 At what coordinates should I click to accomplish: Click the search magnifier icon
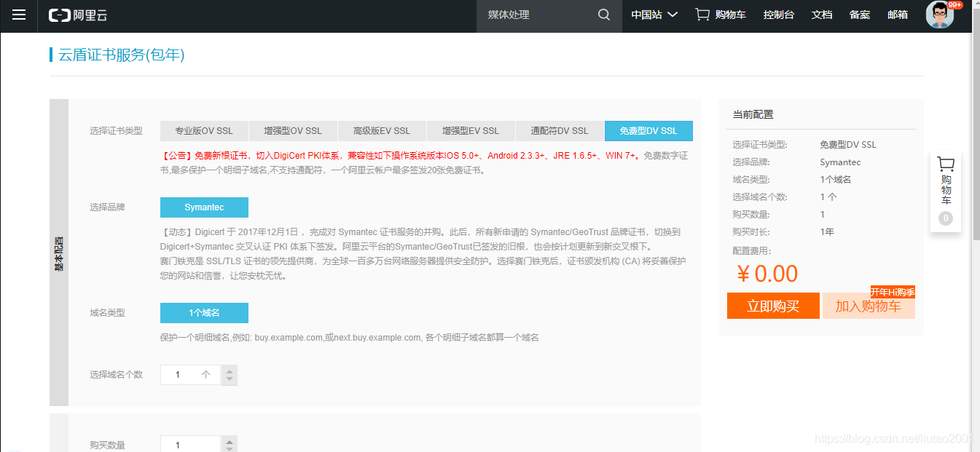coord(604,15)
